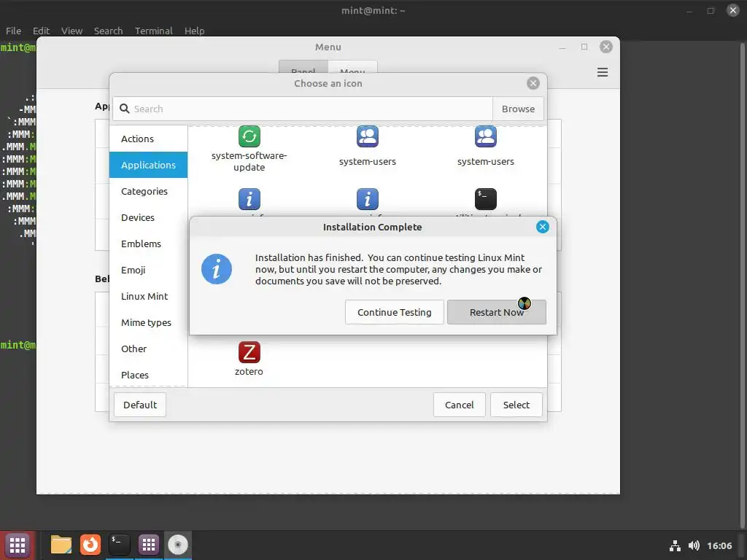Screen dimensions: 747x560
Task: Open the terminal File menu
Action: click(x=13, y=31)
